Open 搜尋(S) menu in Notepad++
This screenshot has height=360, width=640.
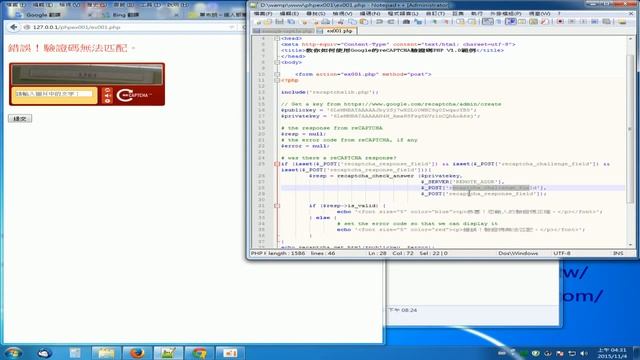pos(316,13)
